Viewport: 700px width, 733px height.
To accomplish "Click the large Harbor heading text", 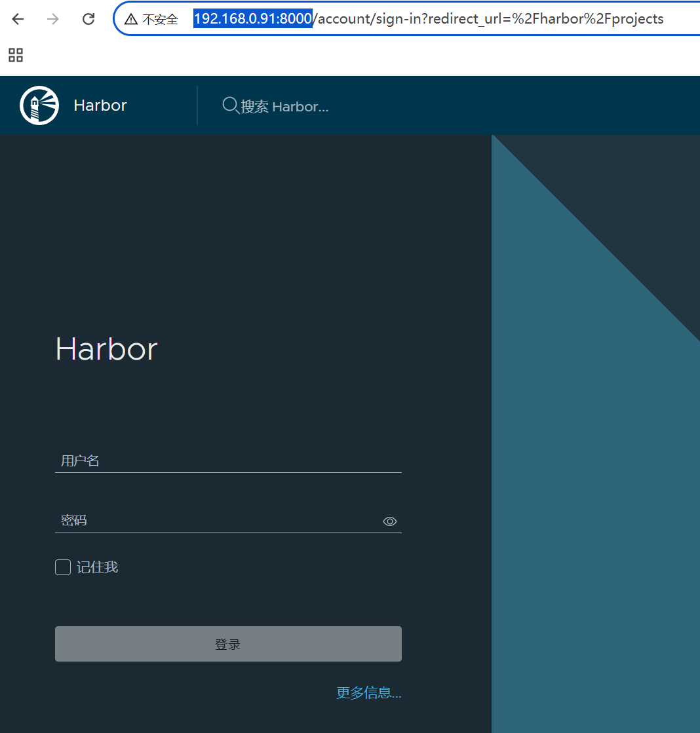I will click(x=107, y=348).
